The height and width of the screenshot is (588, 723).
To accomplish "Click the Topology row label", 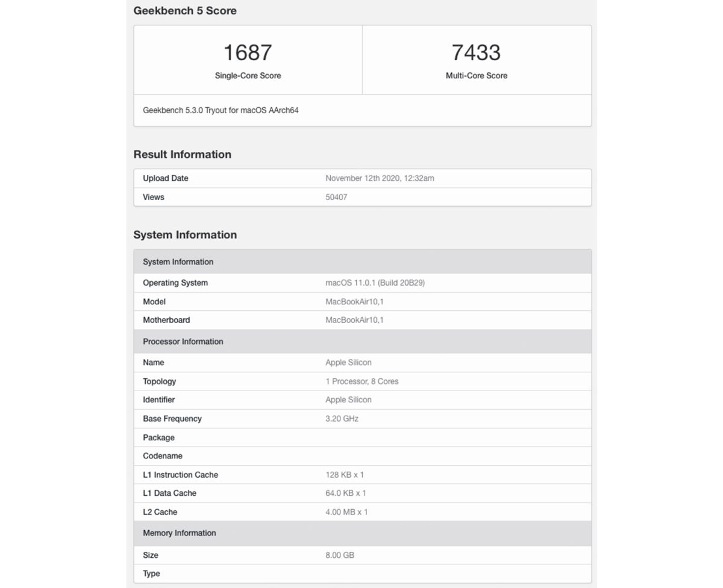I will pos(160,381).
